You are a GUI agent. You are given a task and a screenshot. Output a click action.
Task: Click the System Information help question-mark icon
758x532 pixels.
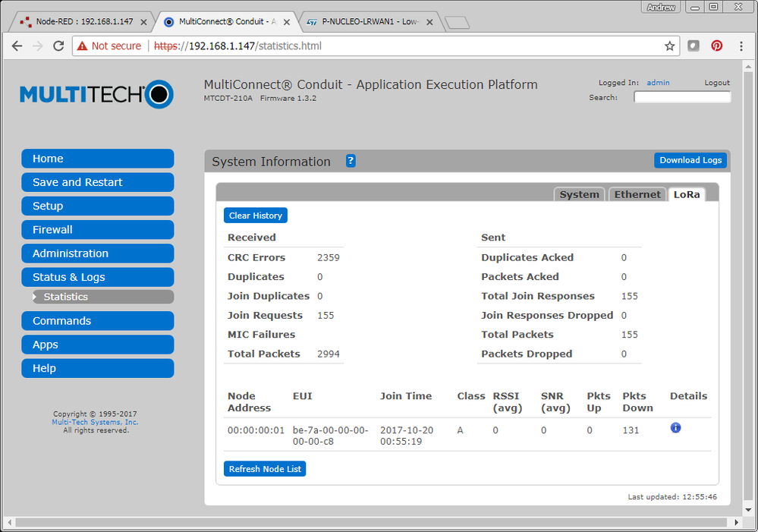click(x=351, y=161)
